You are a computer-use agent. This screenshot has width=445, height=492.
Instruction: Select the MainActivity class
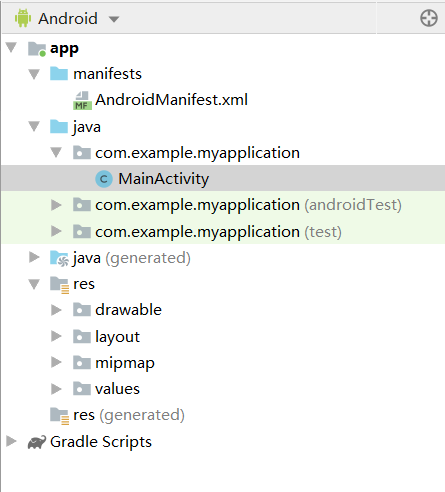pyautogui.click(x=164, y=179)
